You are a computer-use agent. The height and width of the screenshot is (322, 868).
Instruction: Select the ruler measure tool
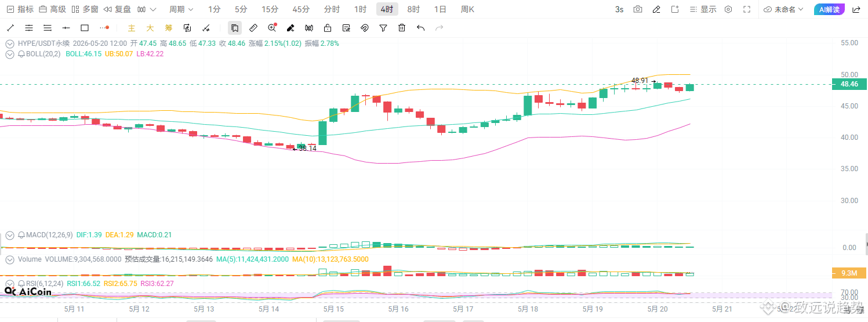[x=253, y=28]
